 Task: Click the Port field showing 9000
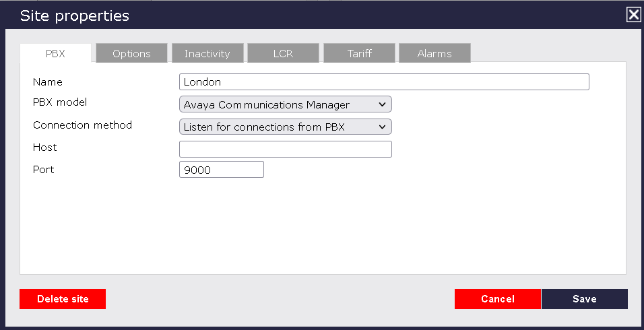tap(222, 170)
